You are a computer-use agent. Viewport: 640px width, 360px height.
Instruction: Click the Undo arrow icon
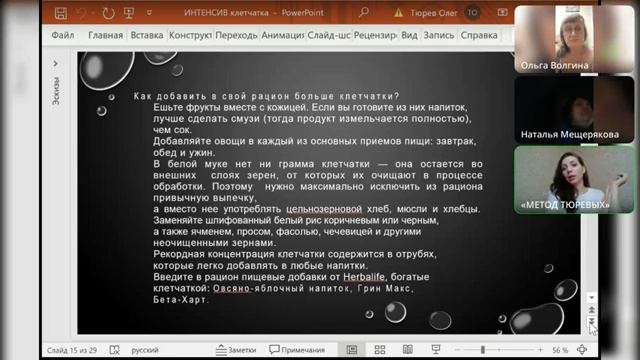point(82,13)
